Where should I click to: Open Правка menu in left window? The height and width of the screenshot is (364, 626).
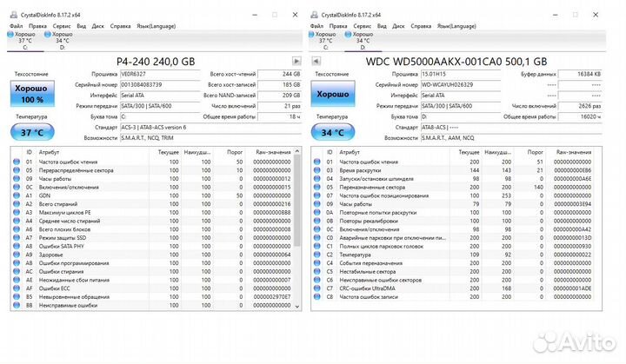click(x=37, y=26)
